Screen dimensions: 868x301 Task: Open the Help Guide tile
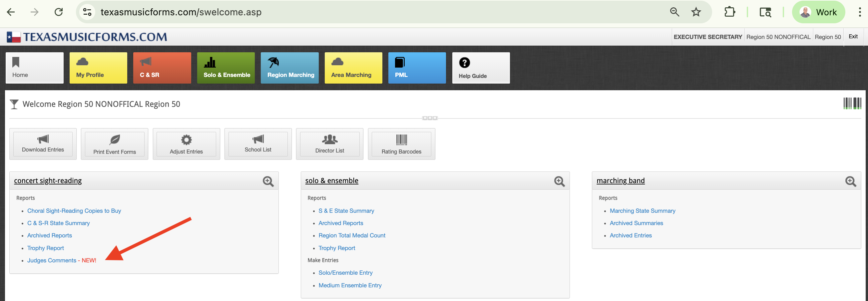click(481, 68)
